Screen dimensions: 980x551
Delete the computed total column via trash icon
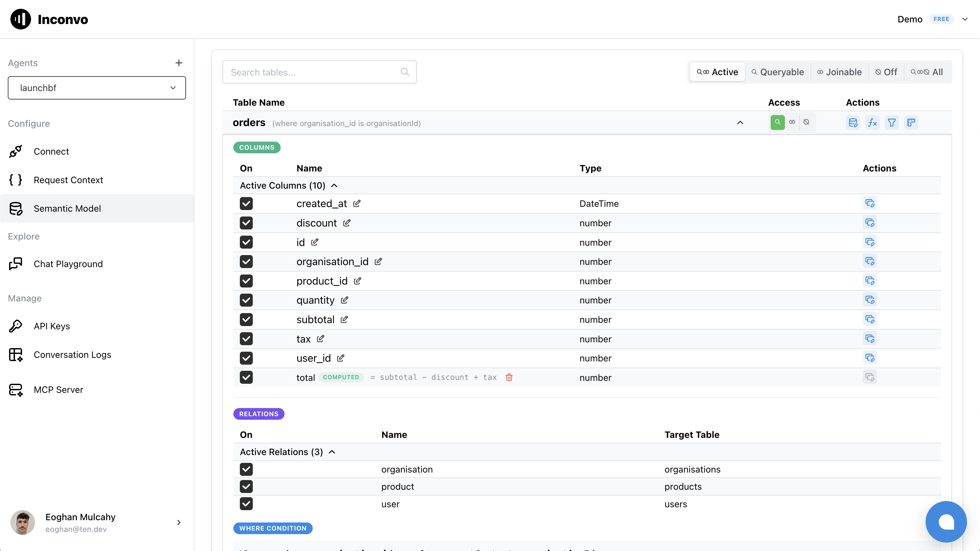click(x=509, y=377)
